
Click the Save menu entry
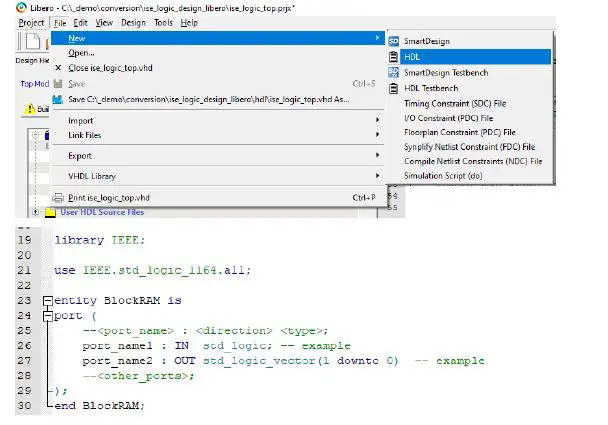218,83
